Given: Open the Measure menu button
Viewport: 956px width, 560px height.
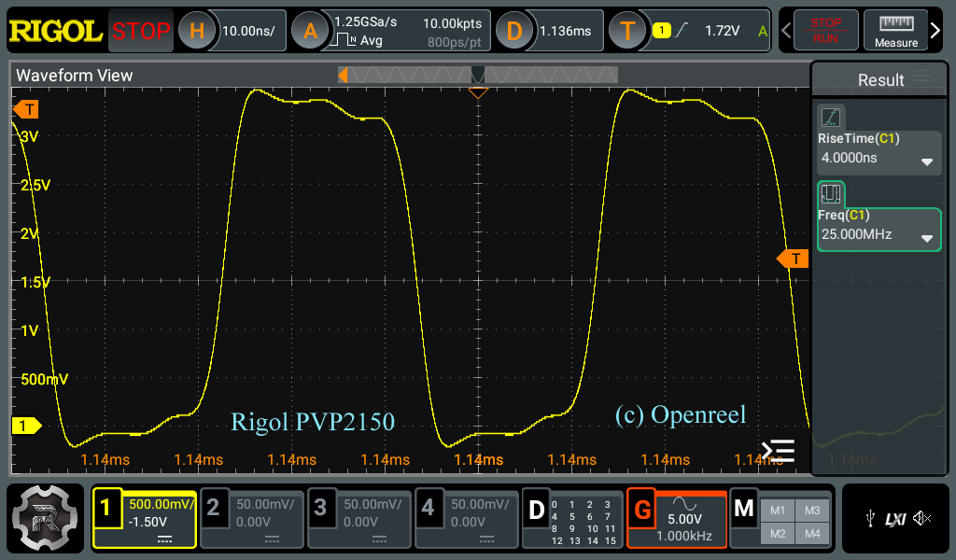Looking at the screenshot, I should coord(895,31).
